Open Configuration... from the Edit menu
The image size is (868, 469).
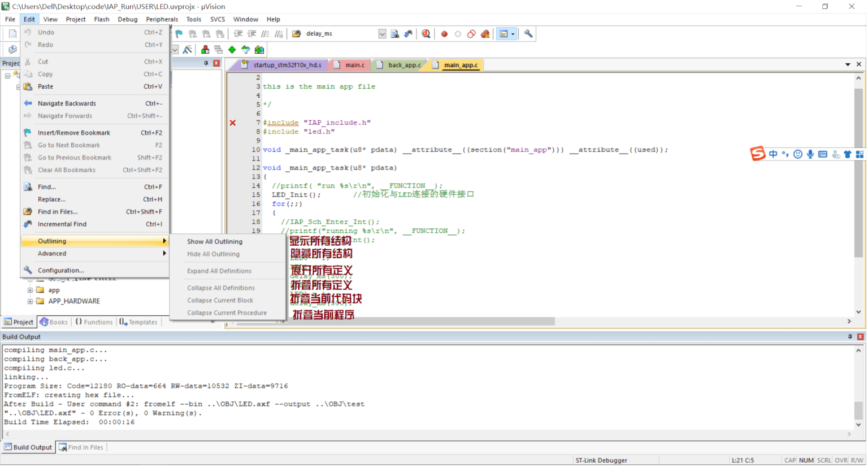[x=95, y=271]
